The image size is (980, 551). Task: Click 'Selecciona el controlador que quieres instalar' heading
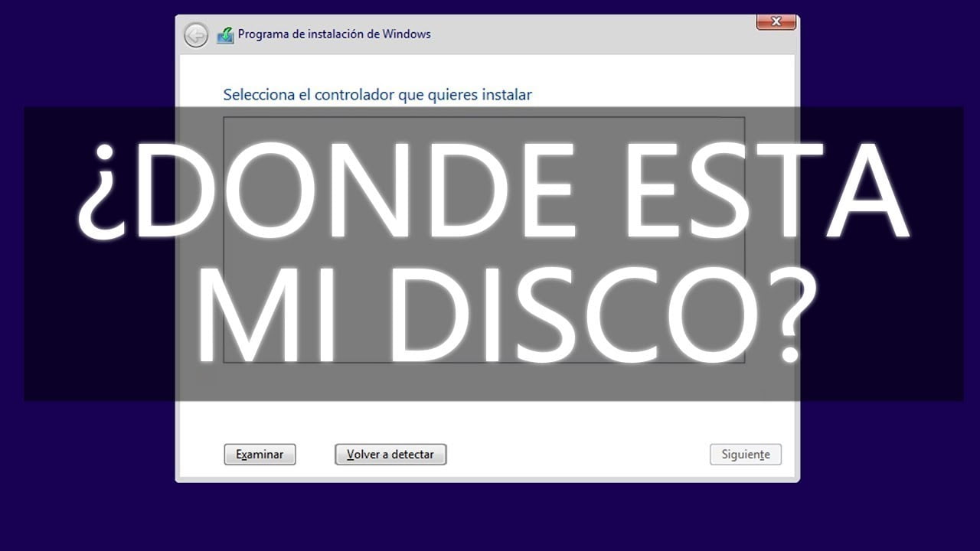[377, 95]
